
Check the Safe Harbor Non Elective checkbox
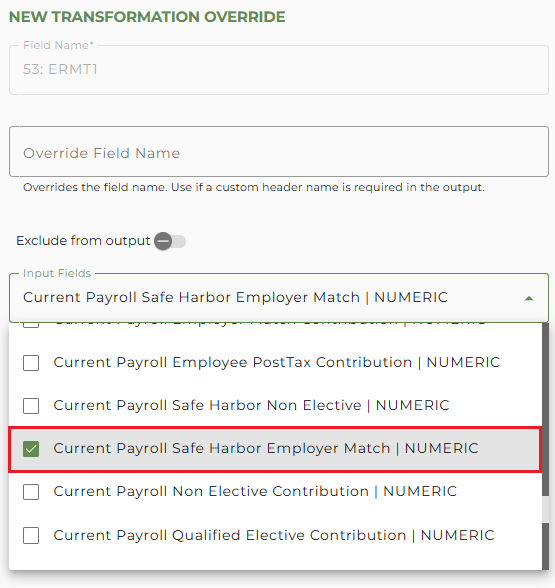click(31, 406)
